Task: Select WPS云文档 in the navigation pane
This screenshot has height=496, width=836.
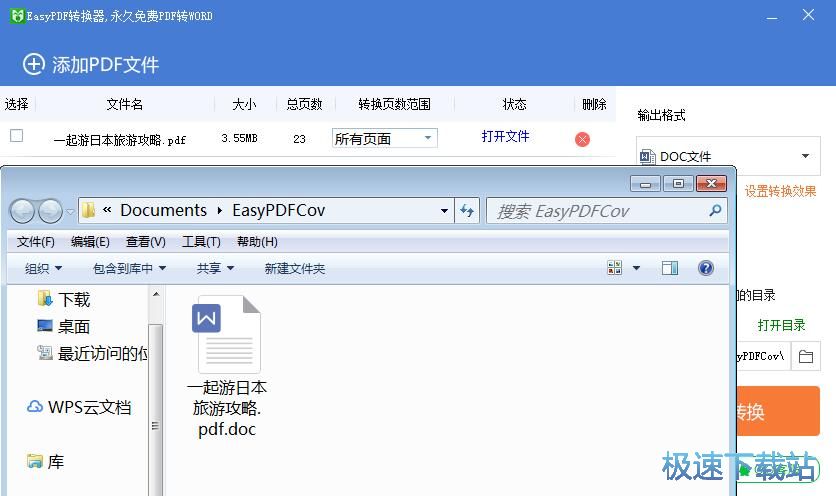Action: (x=79, y=407)
